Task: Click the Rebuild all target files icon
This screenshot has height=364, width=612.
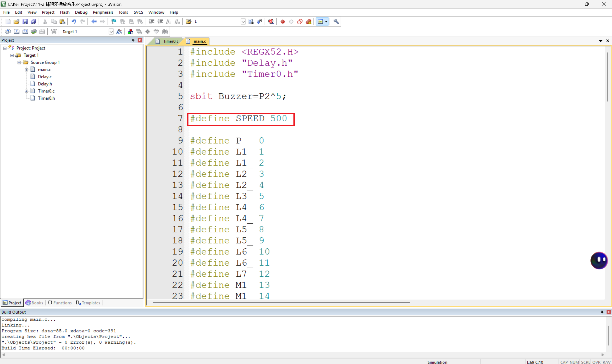Action: pyautogui.click(x=25, y=31)
